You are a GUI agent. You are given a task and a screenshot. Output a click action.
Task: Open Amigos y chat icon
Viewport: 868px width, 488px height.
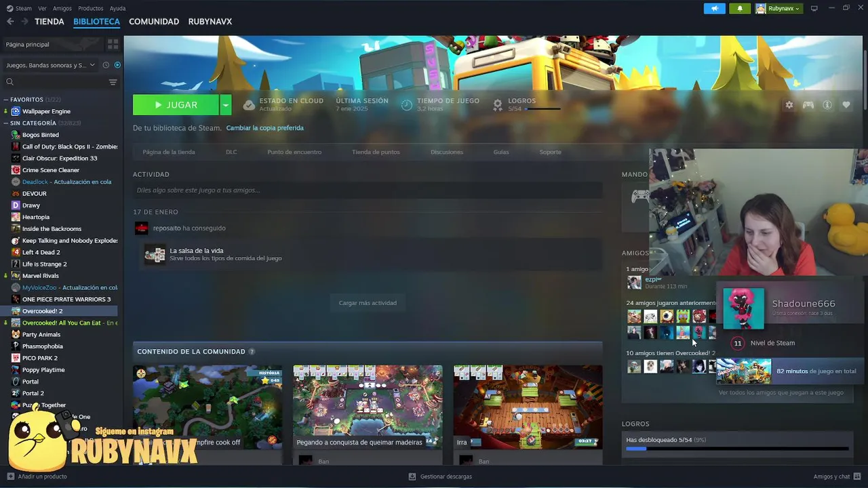pos(857,476)
